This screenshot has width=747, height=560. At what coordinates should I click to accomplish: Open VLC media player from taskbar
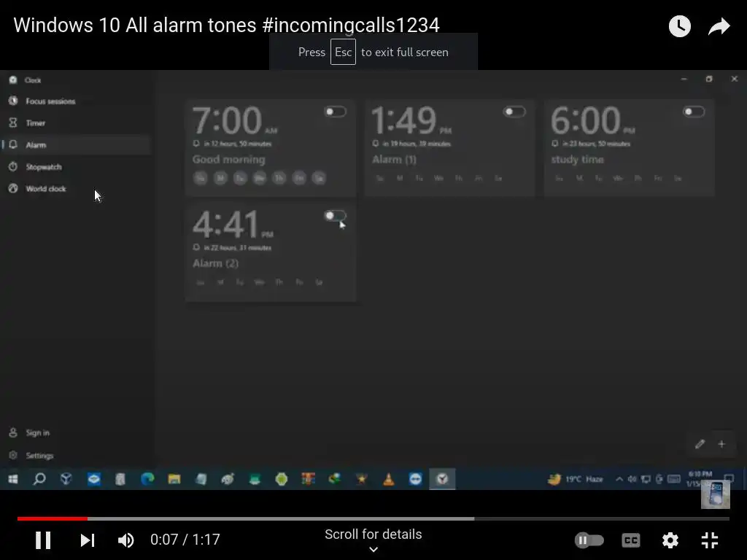tap(389, 479)
